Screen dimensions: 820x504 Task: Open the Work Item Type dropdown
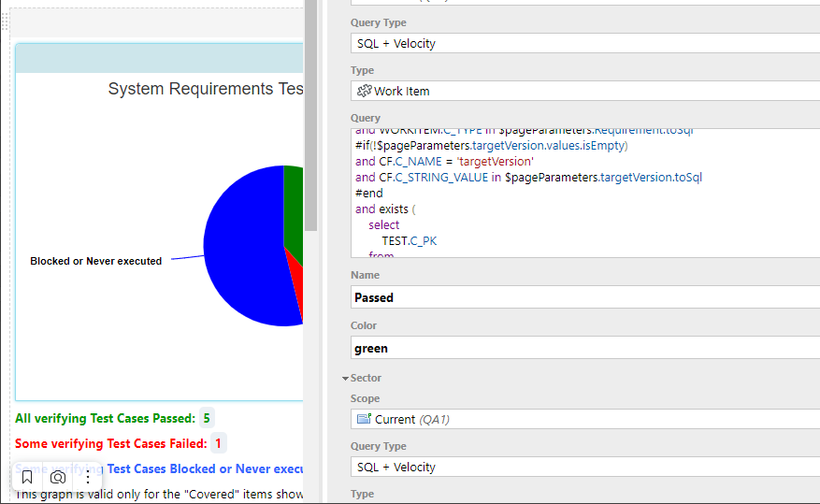click(x=585, y=91)
